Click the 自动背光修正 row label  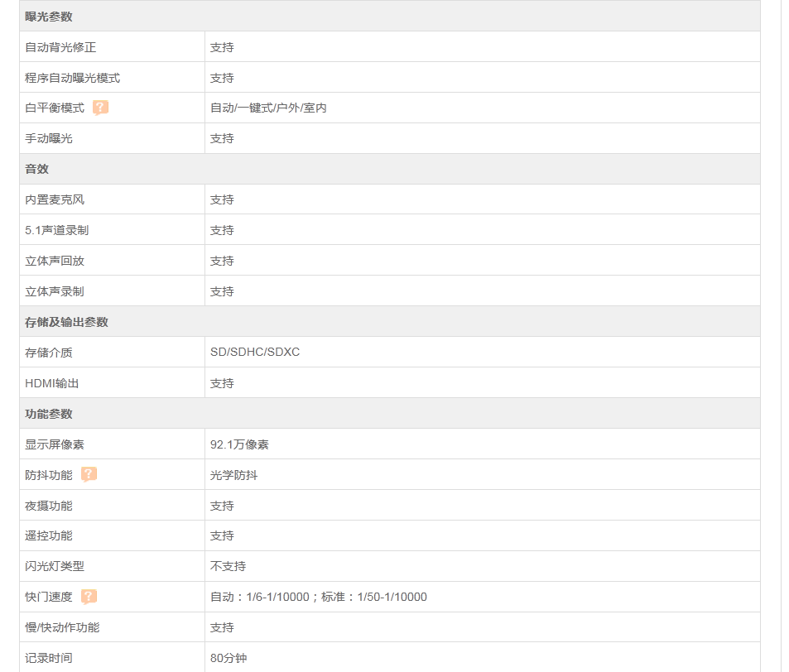[60, 47]
